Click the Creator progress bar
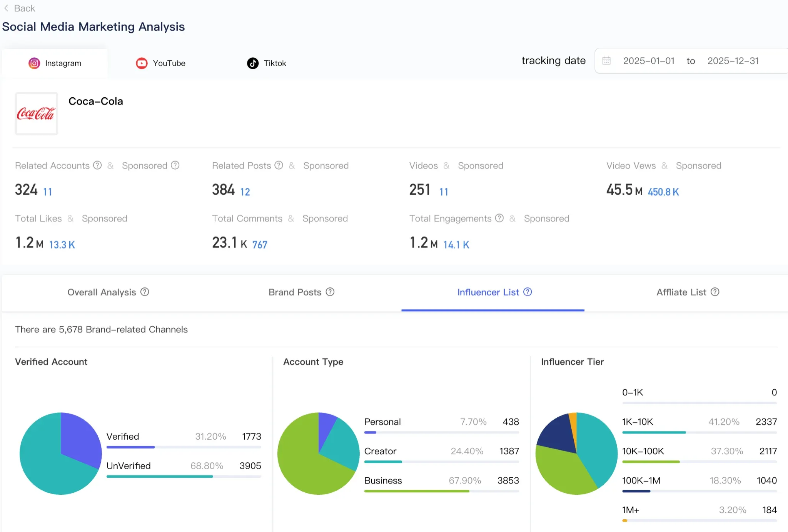 [442, 462]
